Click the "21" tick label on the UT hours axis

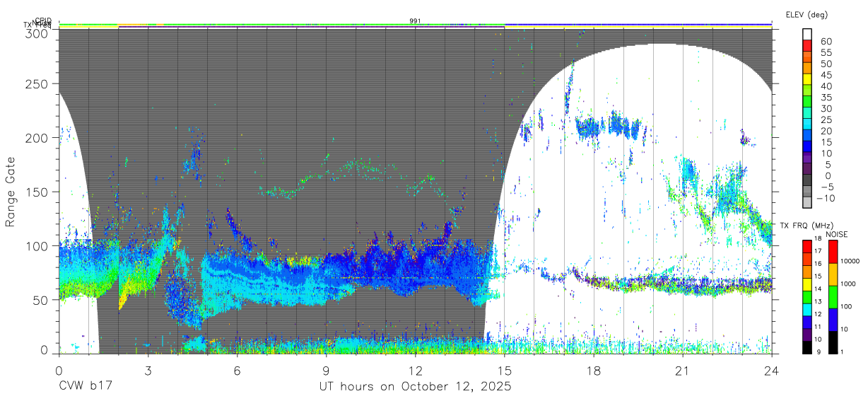[x=682, y=370]
